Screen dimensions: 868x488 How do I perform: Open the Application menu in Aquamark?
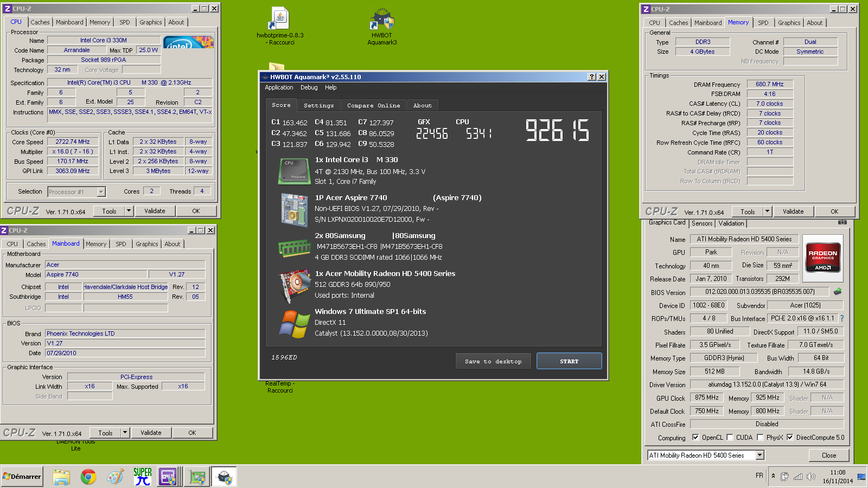[279, 87]
